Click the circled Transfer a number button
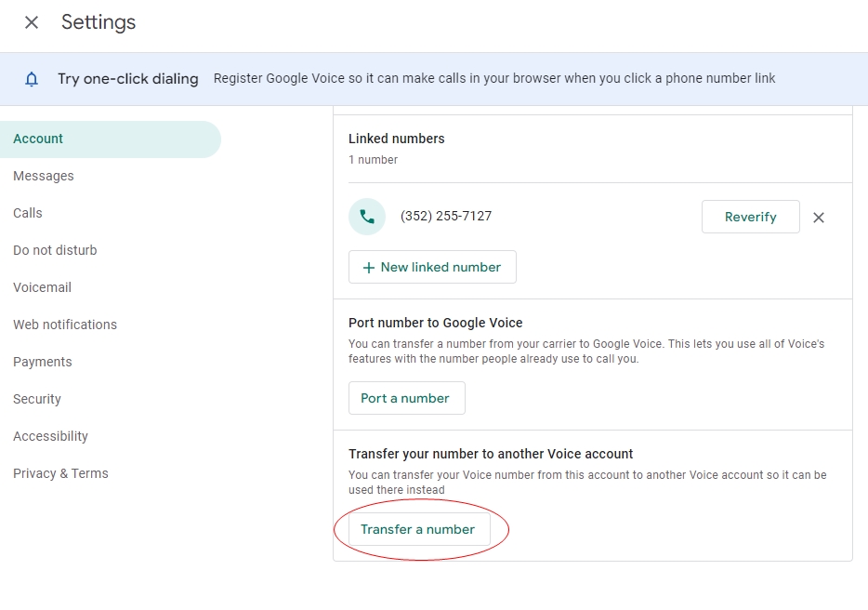Viewport: 868px width, 610px height. pos(419,528)
